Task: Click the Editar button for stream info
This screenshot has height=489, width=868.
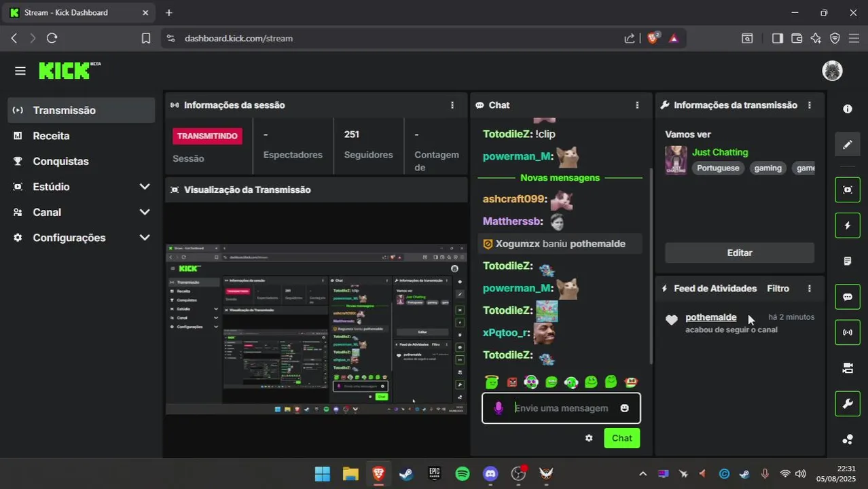Action: click(x=740, y=253)
